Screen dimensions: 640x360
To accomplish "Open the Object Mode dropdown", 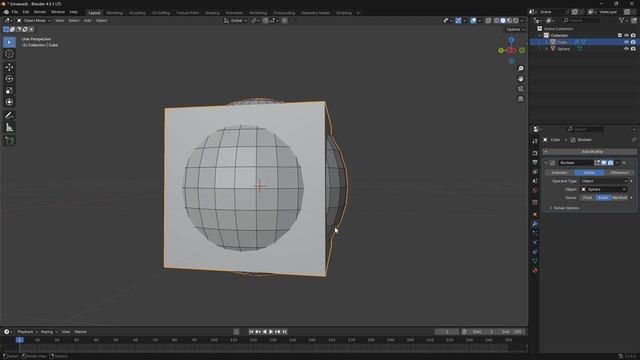I will (33, 20).
